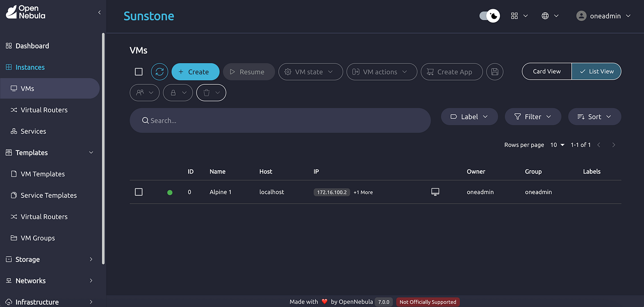This screenshot has height=307, width=644.
Task: Open the Label dropdown
Action: pos(469,116)
